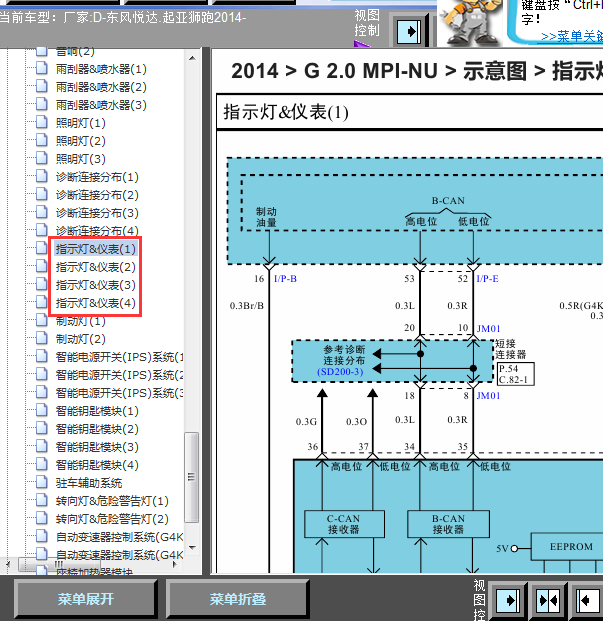Click EEPROM block in diagram
Screen dimensions: 603x621
click(x=567, y=547)
